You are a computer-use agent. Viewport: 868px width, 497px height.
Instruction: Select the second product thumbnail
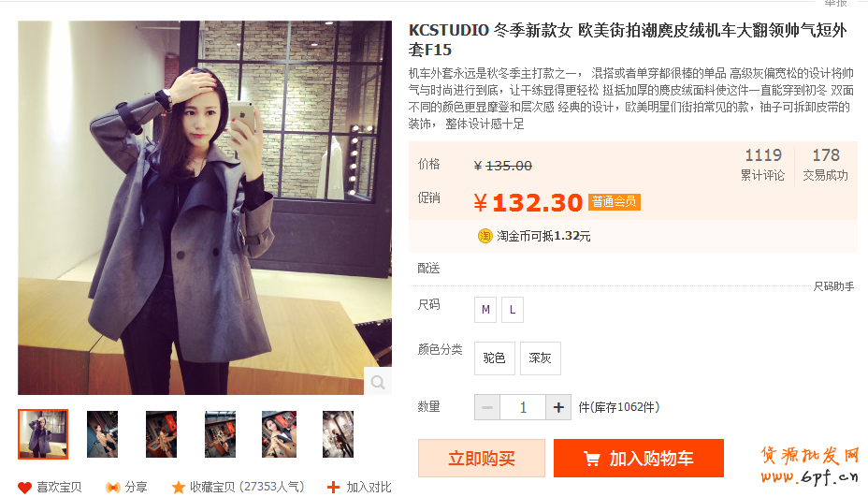click(102, 434)
